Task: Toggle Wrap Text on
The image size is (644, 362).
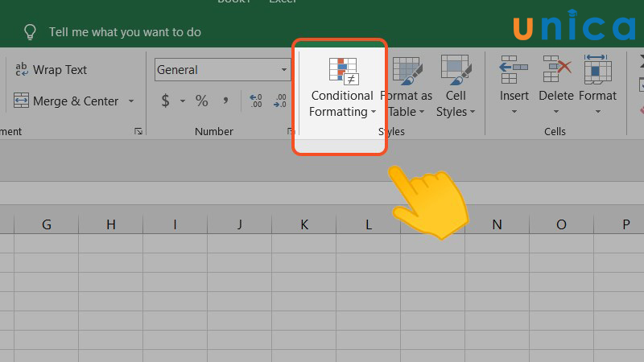Action: 51,70
